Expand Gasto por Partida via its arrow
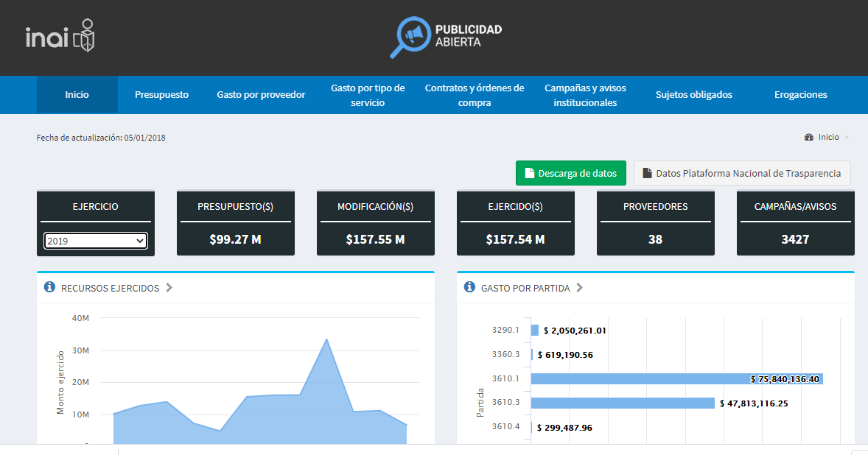Image resolution: width=868 pixels, height=455 pixels. point(578,288)
